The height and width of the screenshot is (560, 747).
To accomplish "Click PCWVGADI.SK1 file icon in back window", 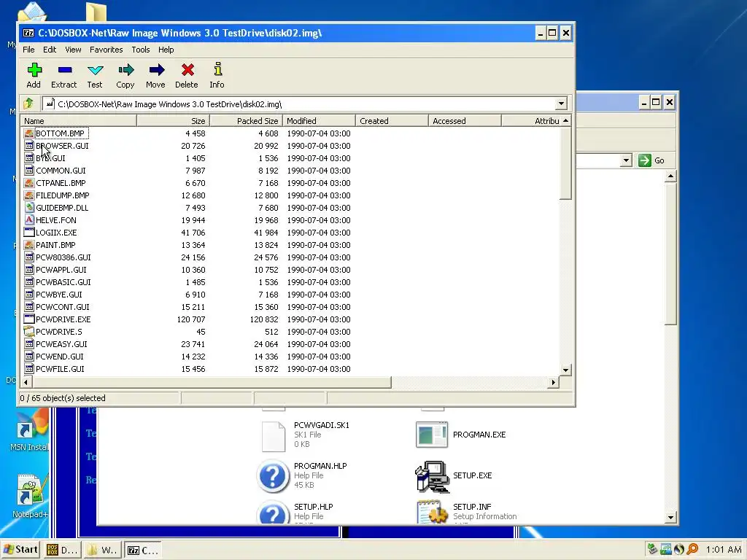I will tap(274, 436).
